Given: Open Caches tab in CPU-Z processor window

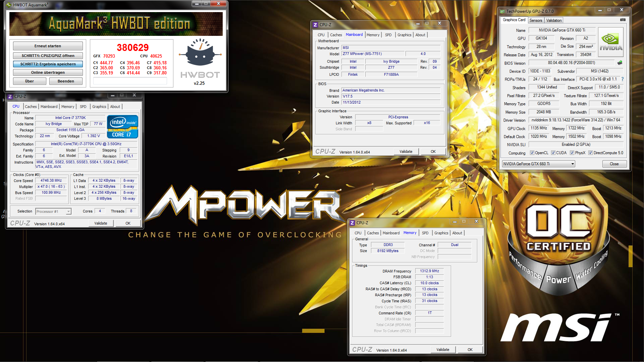Looking at the screenshot, I should [x=31, y=107].
